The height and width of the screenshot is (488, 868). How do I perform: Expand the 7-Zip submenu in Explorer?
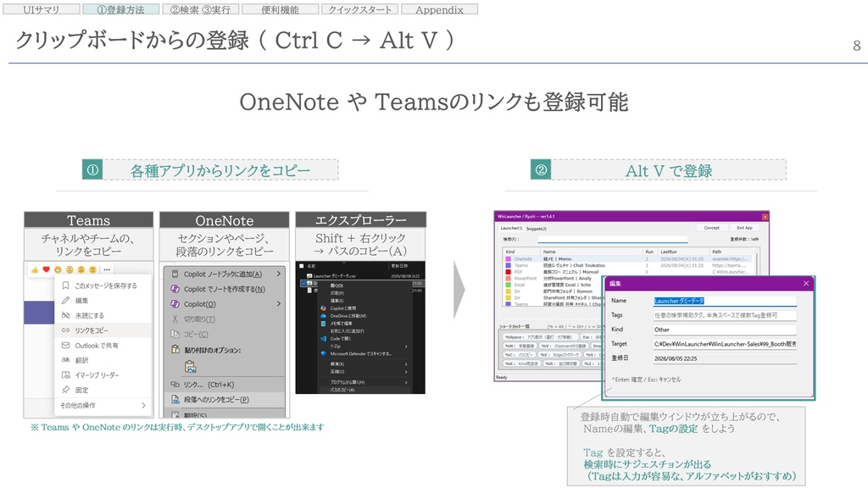point(406,347)
